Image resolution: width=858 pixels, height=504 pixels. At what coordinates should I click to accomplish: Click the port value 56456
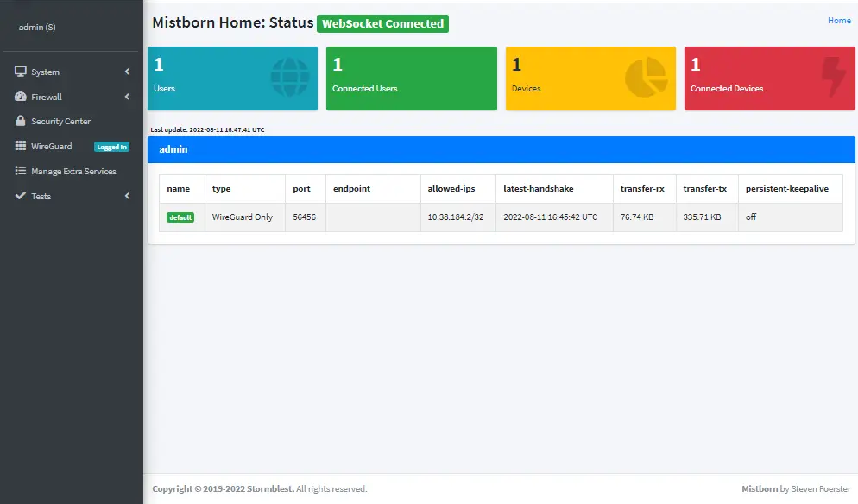304,217
